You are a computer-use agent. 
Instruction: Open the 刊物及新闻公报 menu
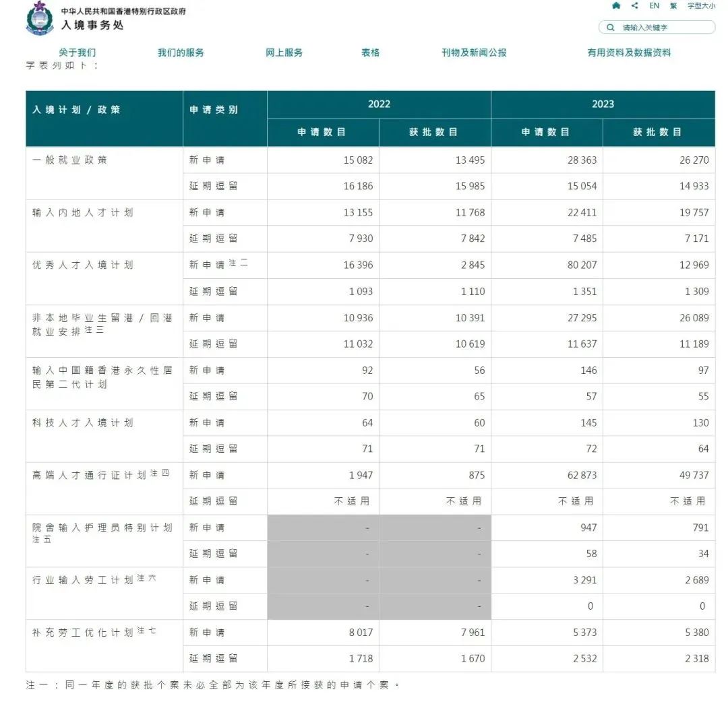(474, 53)
